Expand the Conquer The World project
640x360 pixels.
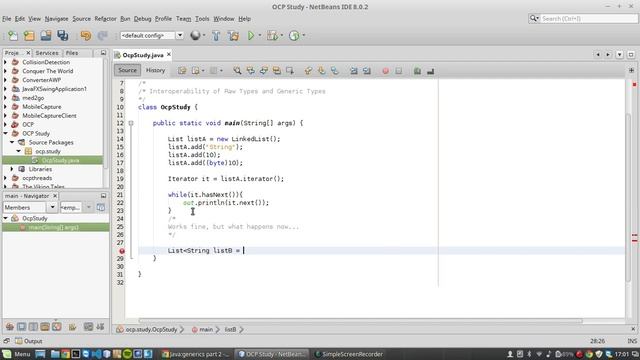click(5, 71)
